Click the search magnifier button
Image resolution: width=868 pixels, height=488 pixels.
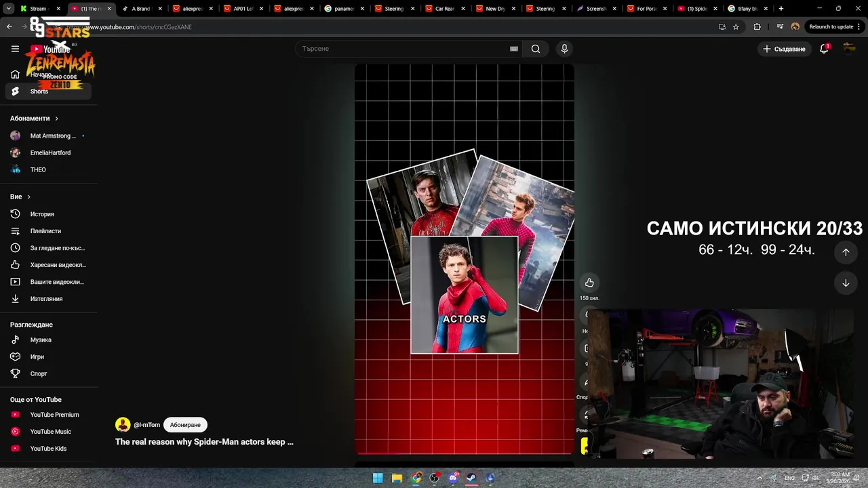tap(536, 49)
